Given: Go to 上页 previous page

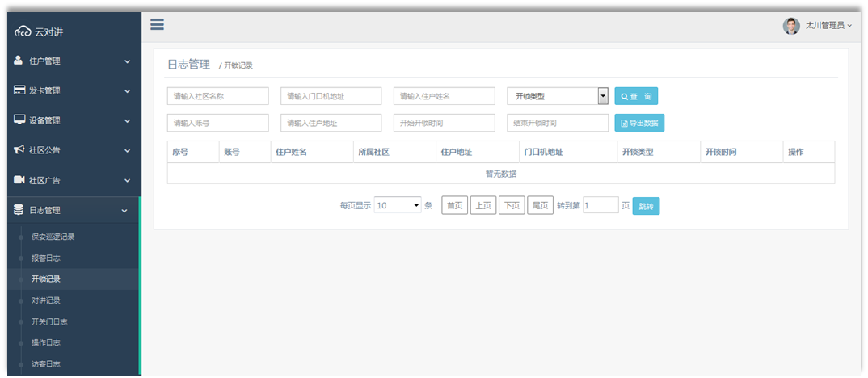Looking at the screenshot, I should 483,205.
